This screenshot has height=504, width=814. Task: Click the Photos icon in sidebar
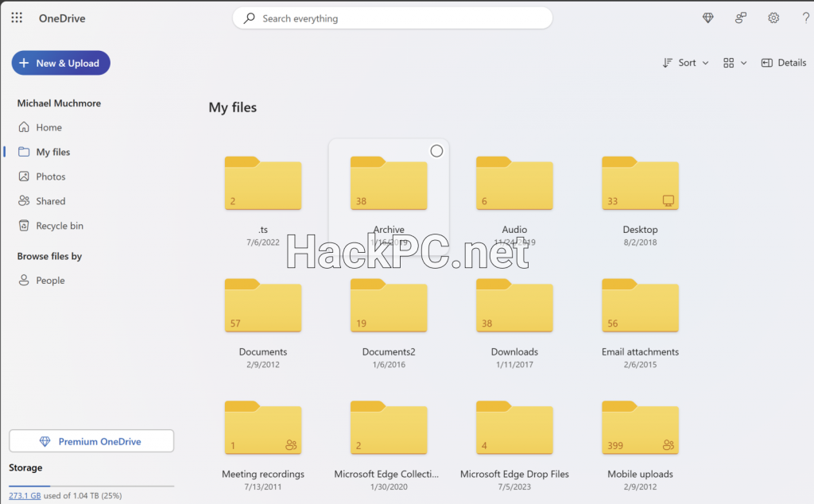click(x=24, y=176)
